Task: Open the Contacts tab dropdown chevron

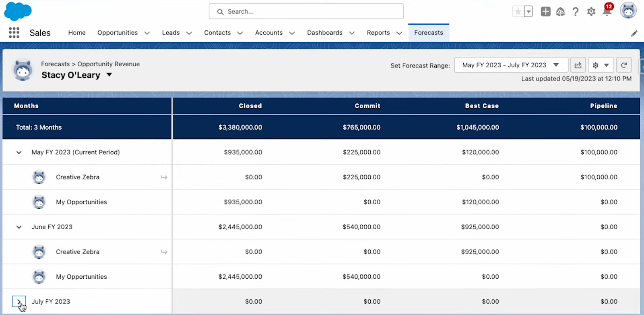Action: [240, 33]
